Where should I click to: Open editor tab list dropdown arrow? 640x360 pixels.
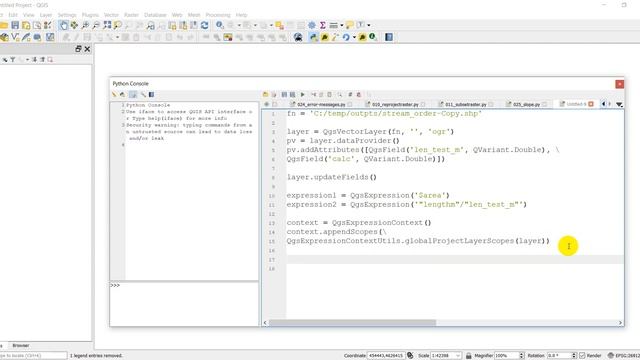pos(619,104)
